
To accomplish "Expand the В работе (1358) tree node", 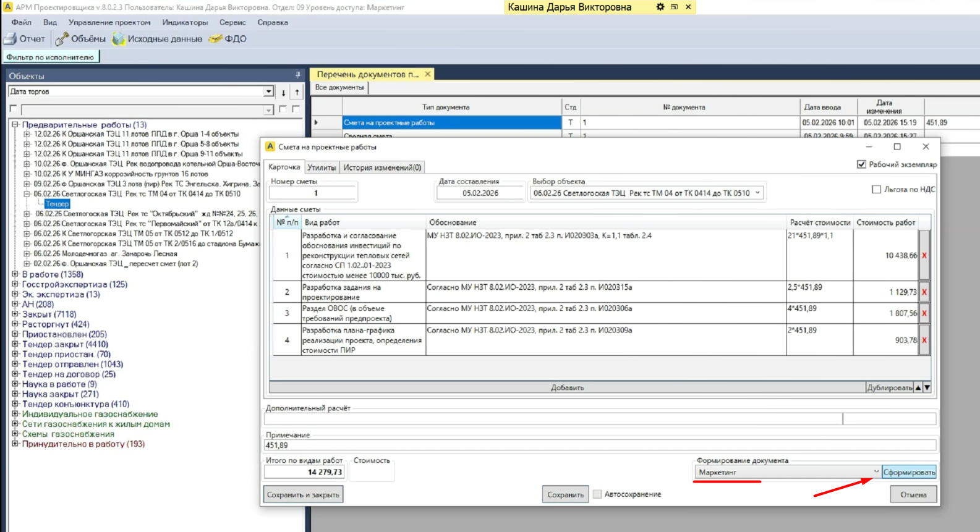I will 15,274.
